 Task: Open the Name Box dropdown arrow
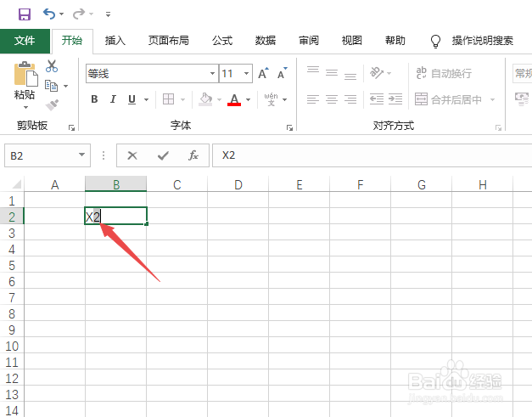81,155
